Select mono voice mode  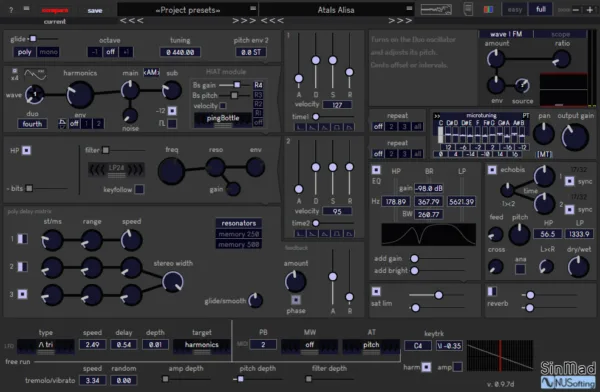coord(48,52)
